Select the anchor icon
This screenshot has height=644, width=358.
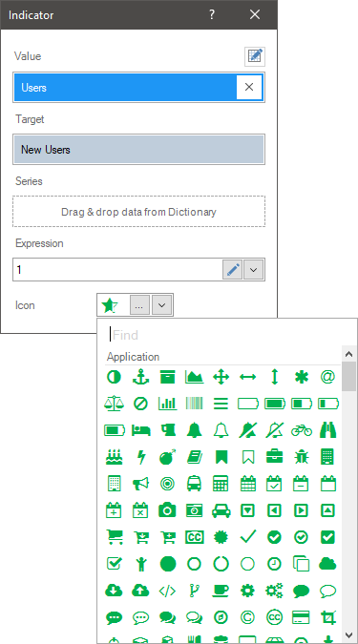[141, 377]
